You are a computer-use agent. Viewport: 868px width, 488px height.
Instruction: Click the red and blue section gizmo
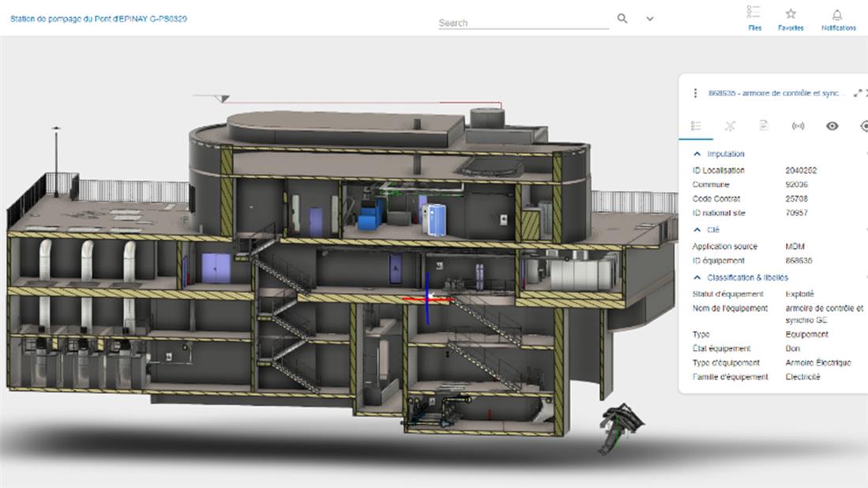coord(427,298)
